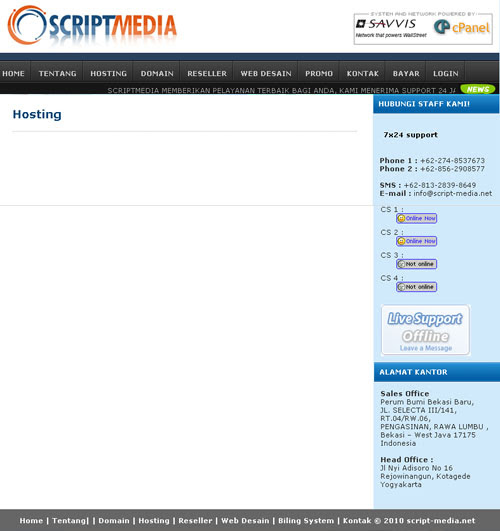Click SMS number +62-813-2839-8649
Viewport: 500px width, 531px height.
click(x=440, y=185)
